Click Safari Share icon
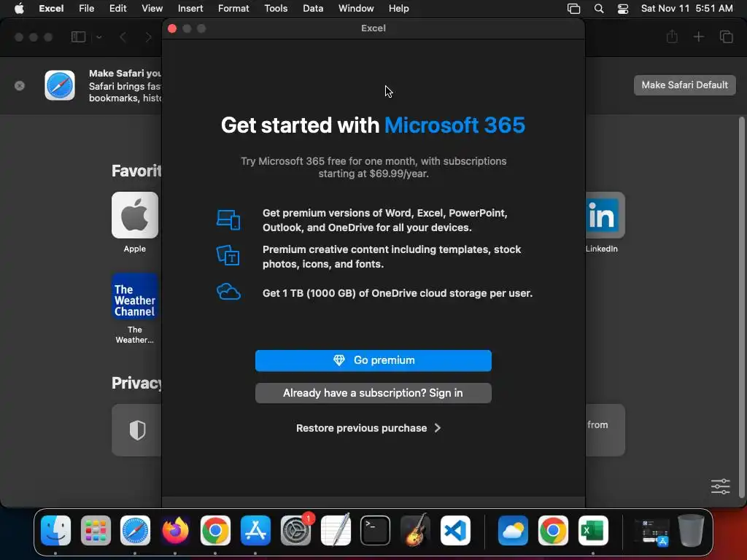The image size is (747, 560). click(x=672, y=36)
